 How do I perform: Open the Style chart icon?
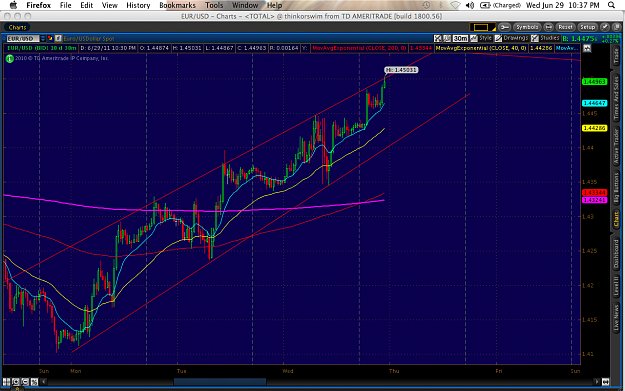[474, 38]
